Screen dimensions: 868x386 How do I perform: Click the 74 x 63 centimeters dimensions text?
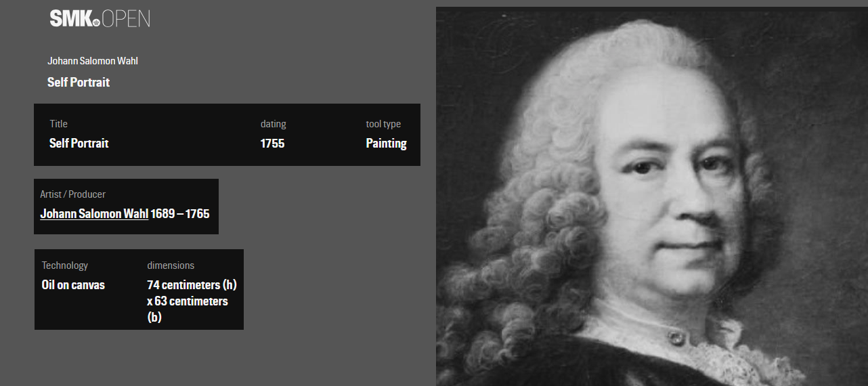pos(192,301)
